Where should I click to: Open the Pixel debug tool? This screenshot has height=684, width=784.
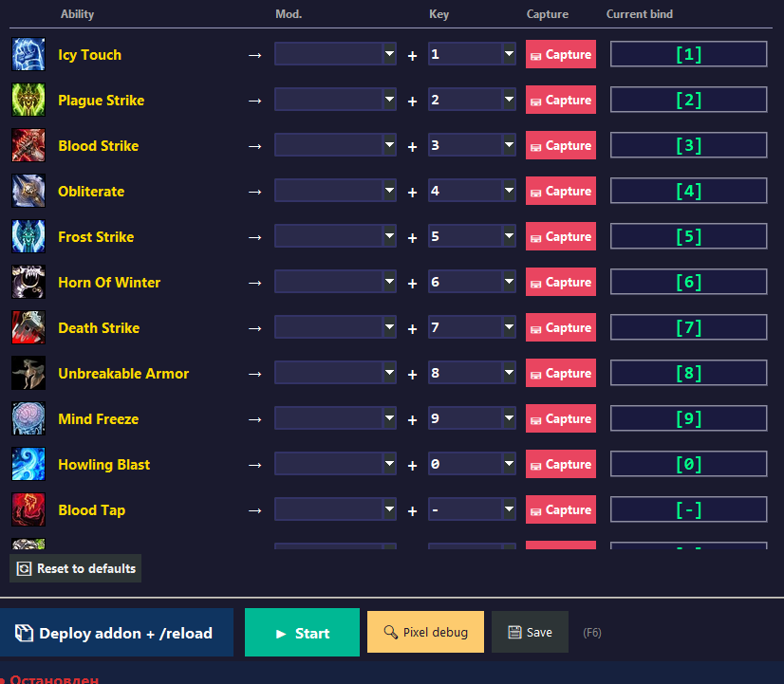(425, 632)
